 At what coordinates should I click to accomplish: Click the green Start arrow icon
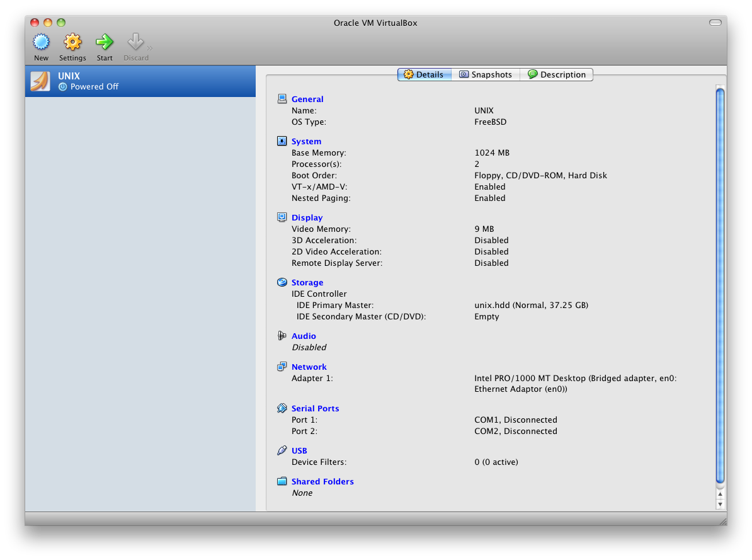(104, 40)
